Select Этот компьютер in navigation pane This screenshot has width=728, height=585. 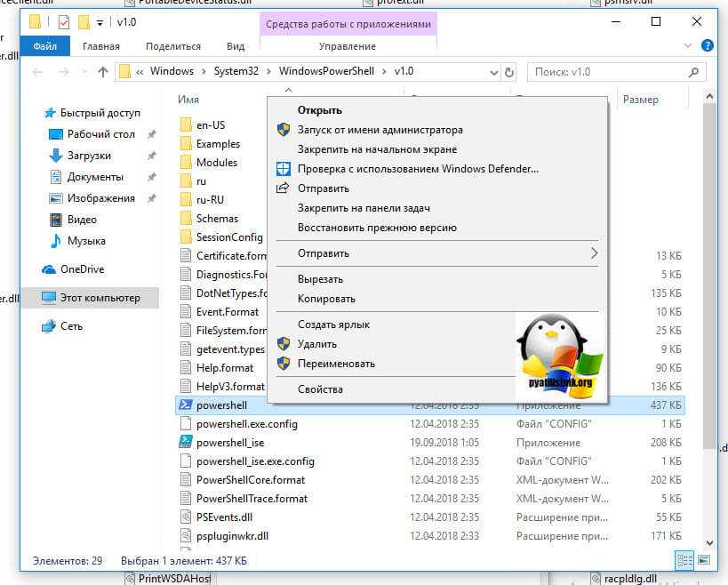[100, 298]
